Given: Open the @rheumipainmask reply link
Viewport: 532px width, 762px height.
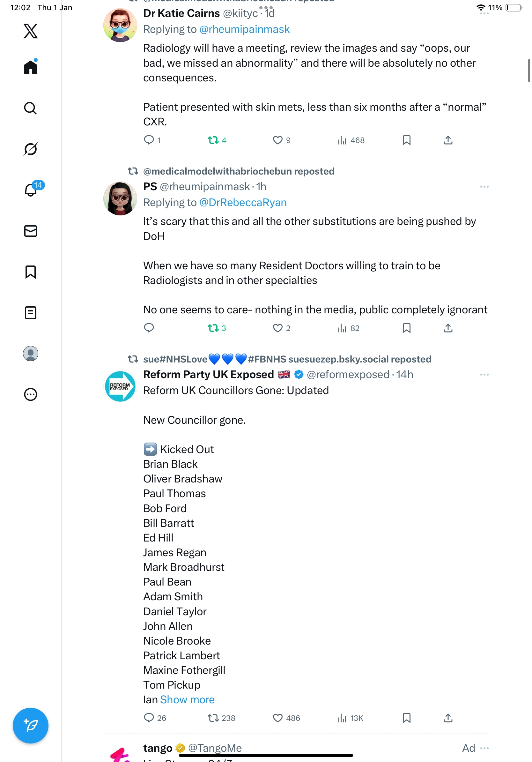Looking at the screenshot, I should [x=244, y=29].
